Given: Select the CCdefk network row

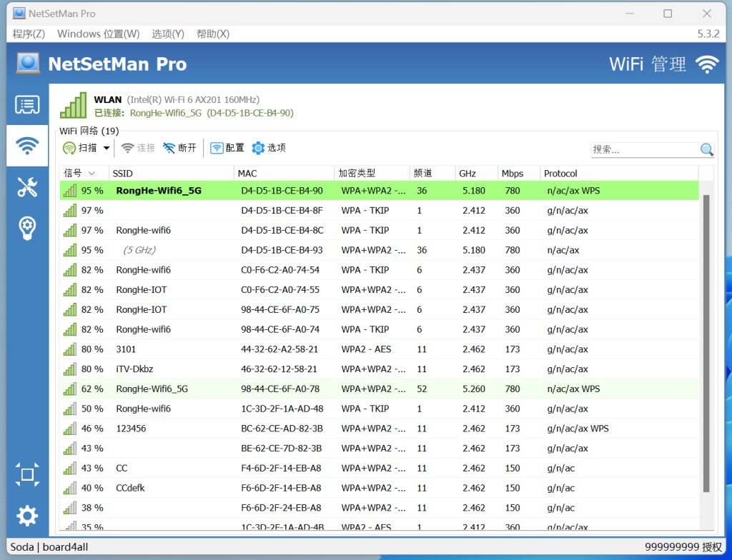Looking at the screenshot, I should click(x=379, y=488).
